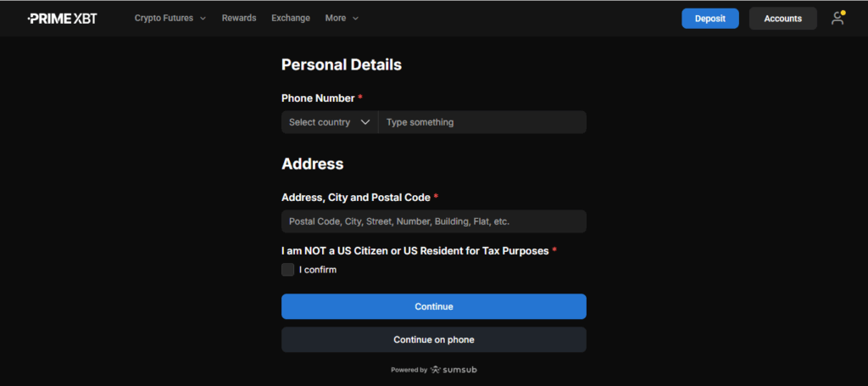This screenshot has height=386, width=868.
Task: Focus the phone number text field
Action: tap(481, 122)
